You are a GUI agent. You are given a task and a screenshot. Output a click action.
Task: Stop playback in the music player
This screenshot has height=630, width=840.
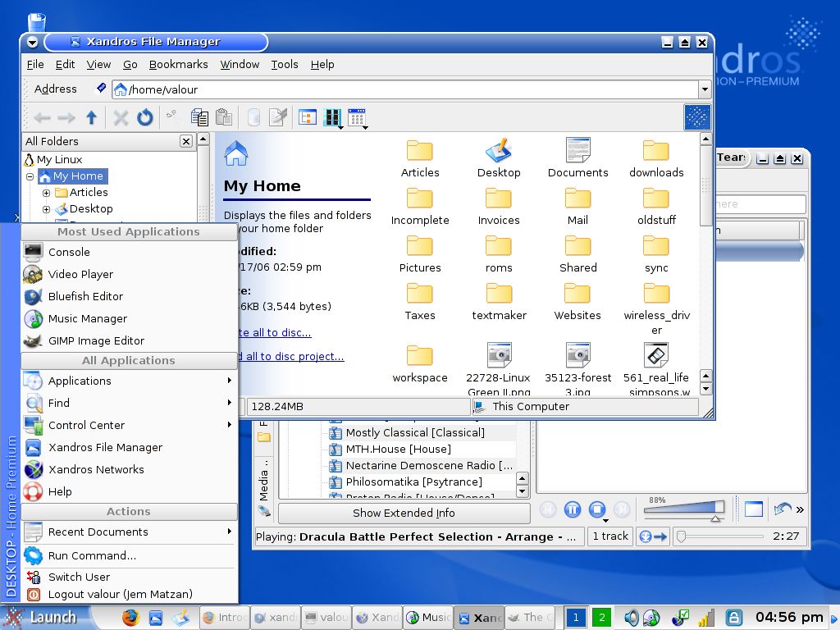tap(597, 509)
